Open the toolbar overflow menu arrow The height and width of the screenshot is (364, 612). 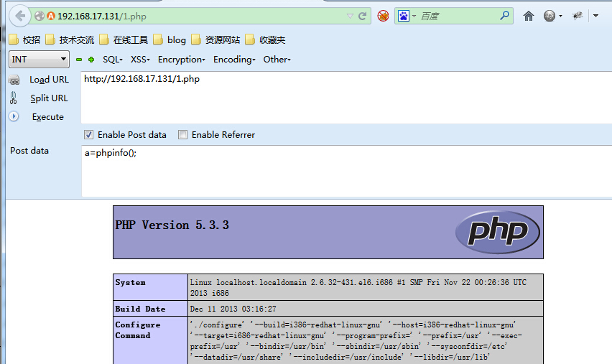(x=595, y=16)
